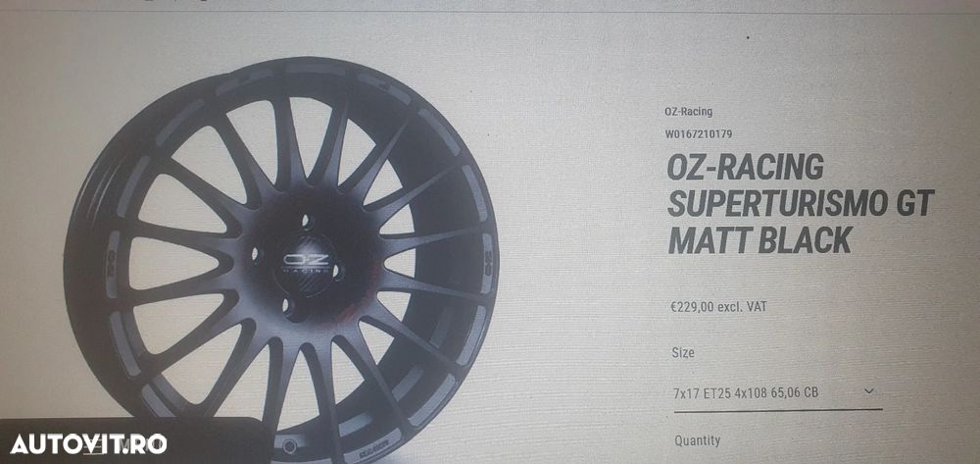Open the wheel product image
The height and width of the screenshot is (464, 980).
click(x=281, y=261)
